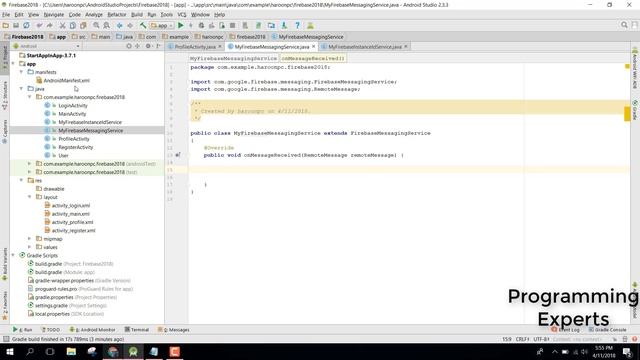Click the Redo arrow icon
The height and width of the screenshot is (360, 640).
click(x=50, y=25)
